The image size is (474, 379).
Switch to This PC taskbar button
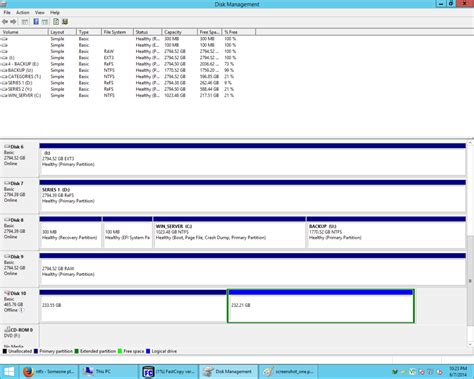[108, 372]
